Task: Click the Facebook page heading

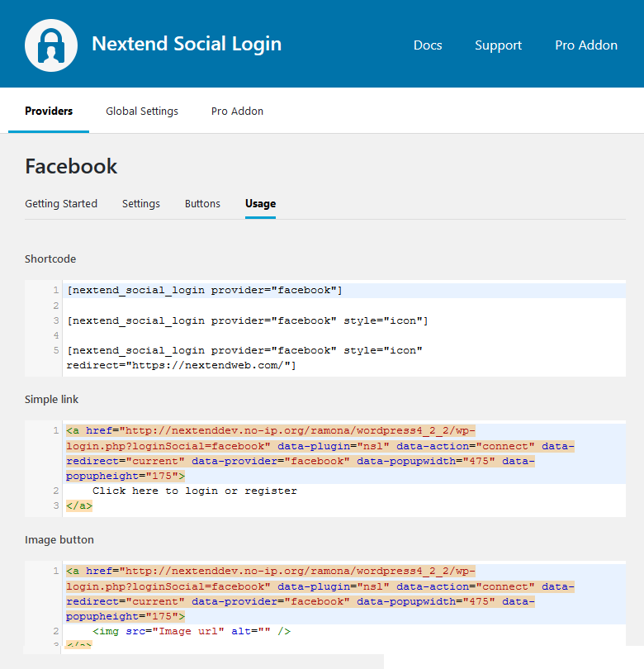Action: (x=71, y=166)
